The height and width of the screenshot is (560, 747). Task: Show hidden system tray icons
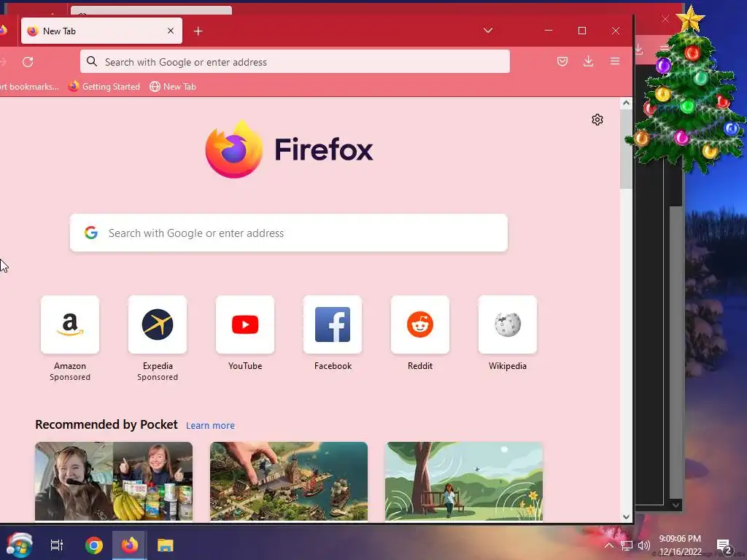(609, 545)
